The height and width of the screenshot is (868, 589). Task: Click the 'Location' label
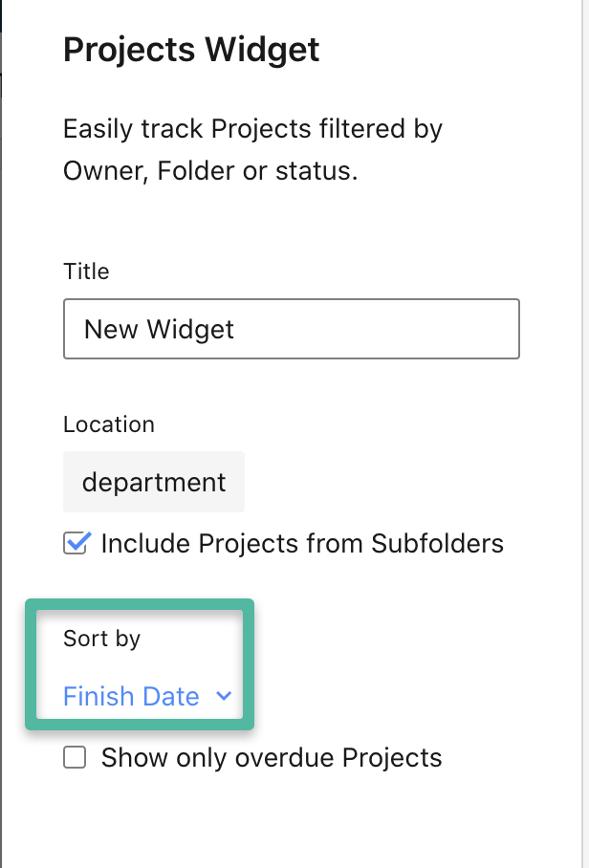108,423
